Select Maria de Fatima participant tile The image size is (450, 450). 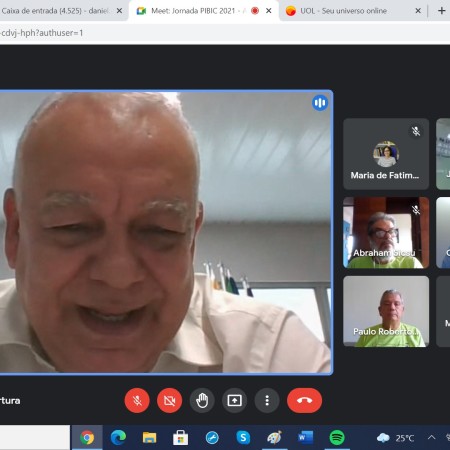(x=386, y=154)
